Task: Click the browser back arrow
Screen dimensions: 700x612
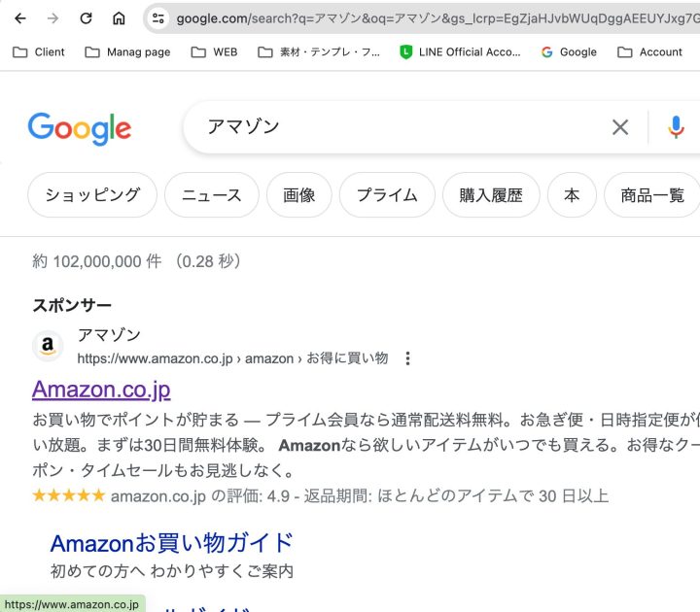Action: 20,18
